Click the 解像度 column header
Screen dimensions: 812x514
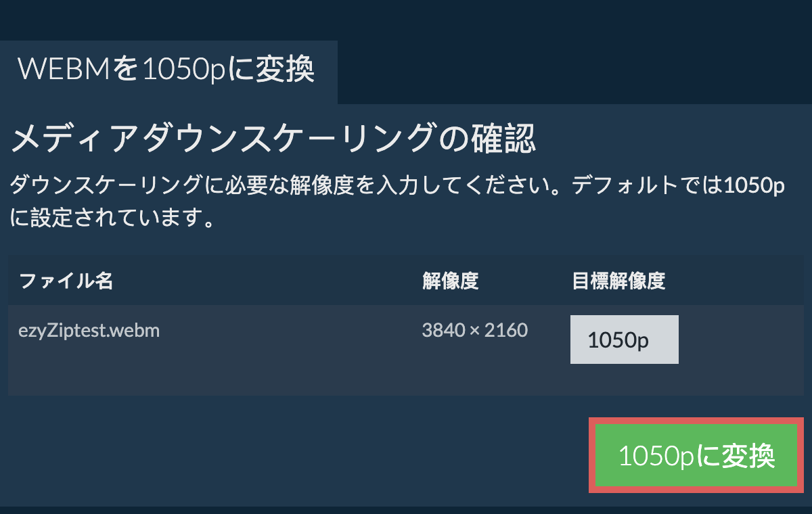pyautogui.click(x=450, y=281)
